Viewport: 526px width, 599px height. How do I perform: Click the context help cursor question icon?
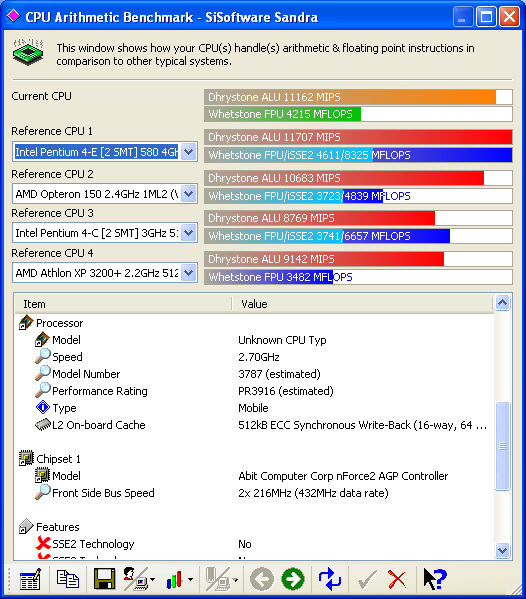coord(435,579)
